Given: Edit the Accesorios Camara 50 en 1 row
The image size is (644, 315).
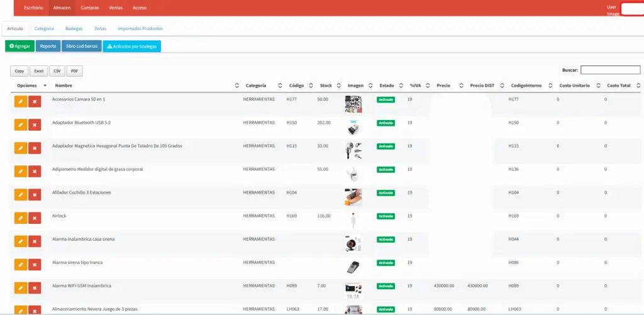Looking at the screenshot, I should [20, 101].
